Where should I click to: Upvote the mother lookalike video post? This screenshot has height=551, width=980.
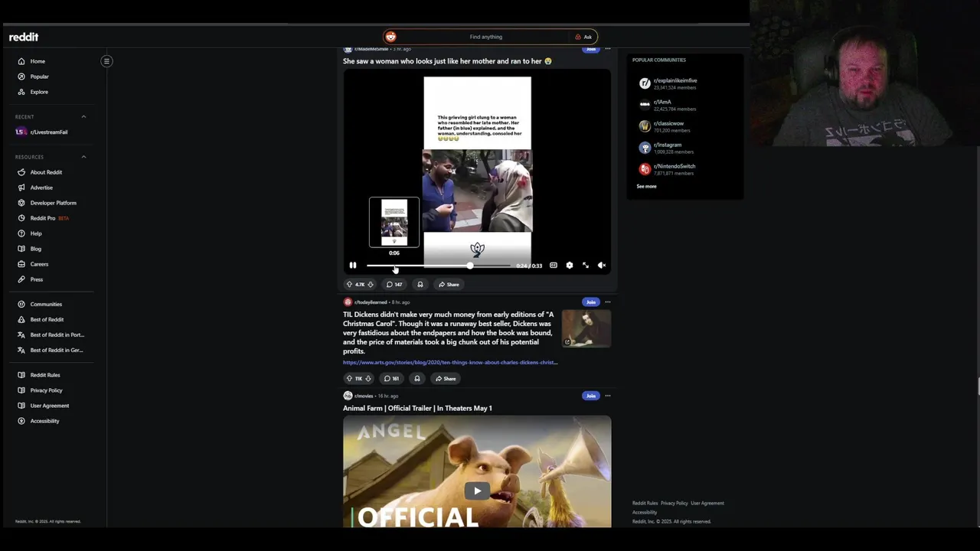coord(349,285)
